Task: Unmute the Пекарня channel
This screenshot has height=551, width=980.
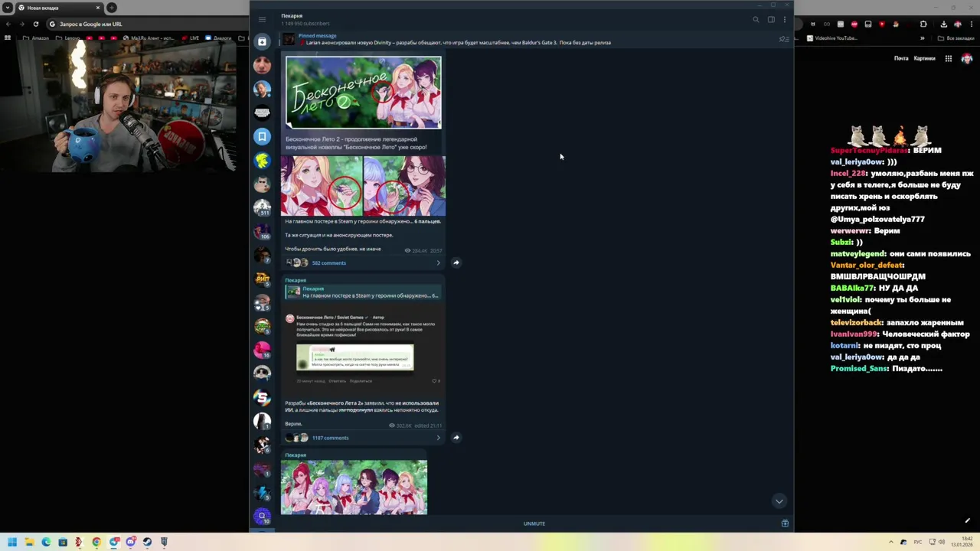Action: [534, 523]
